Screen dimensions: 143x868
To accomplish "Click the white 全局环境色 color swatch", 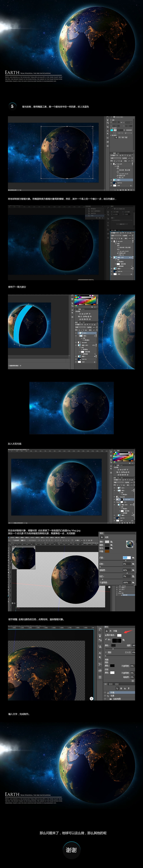I will (x=119, y=636).
